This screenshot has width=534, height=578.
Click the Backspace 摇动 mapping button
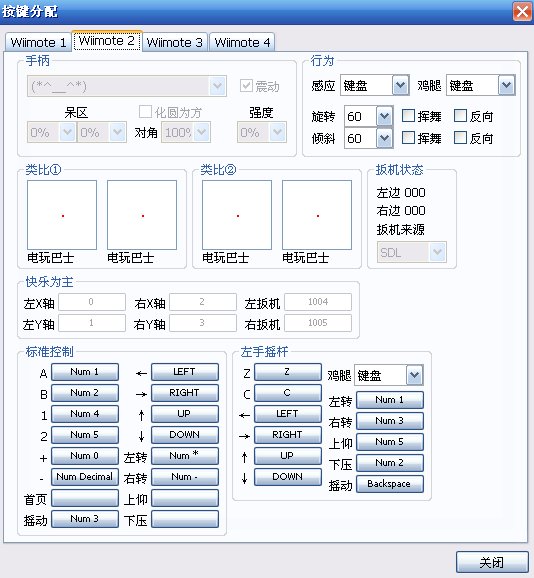pos(390,484)
